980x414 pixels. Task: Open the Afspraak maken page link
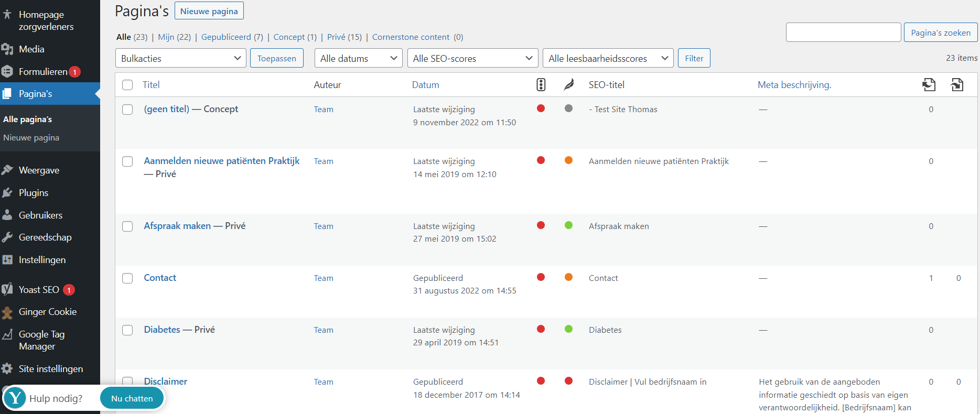click(x=177, y=226)
